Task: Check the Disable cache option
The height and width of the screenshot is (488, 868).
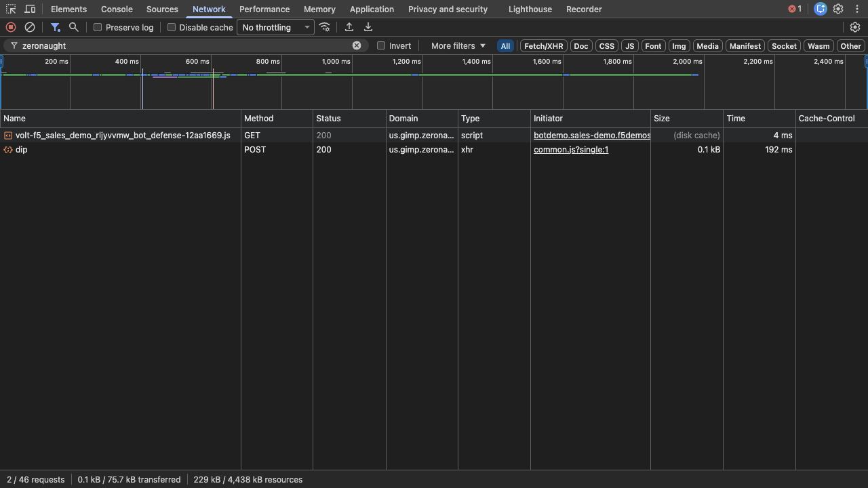Action: 172,27
